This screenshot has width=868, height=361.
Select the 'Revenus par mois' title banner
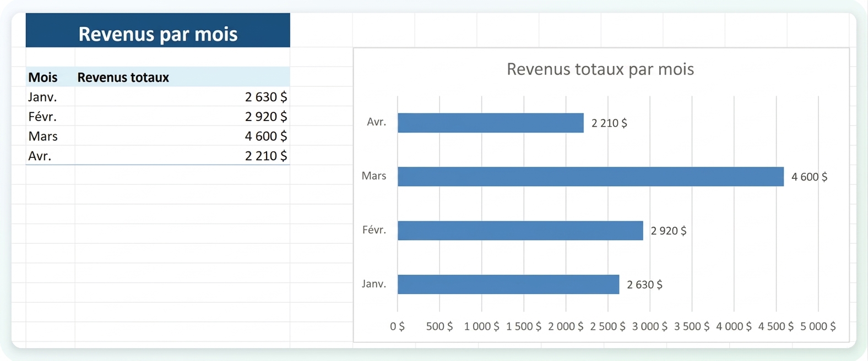[158, 30]
